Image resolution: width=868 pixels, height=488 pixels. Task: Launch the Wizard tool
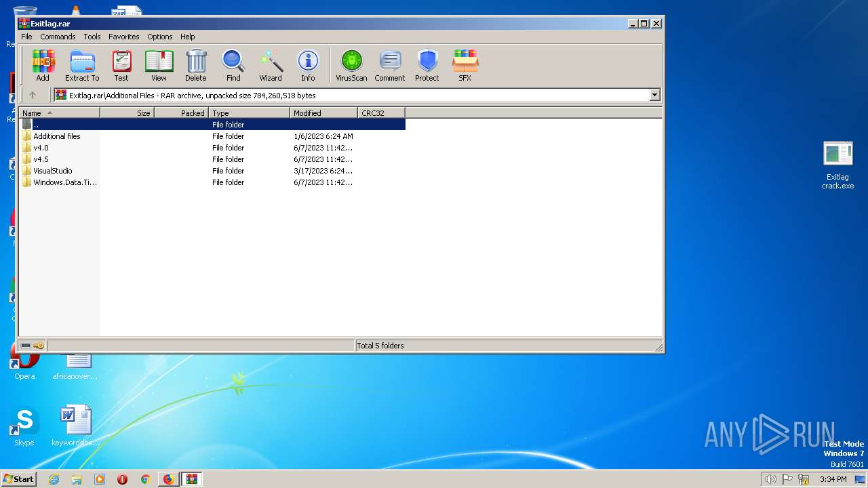[271, 66]
